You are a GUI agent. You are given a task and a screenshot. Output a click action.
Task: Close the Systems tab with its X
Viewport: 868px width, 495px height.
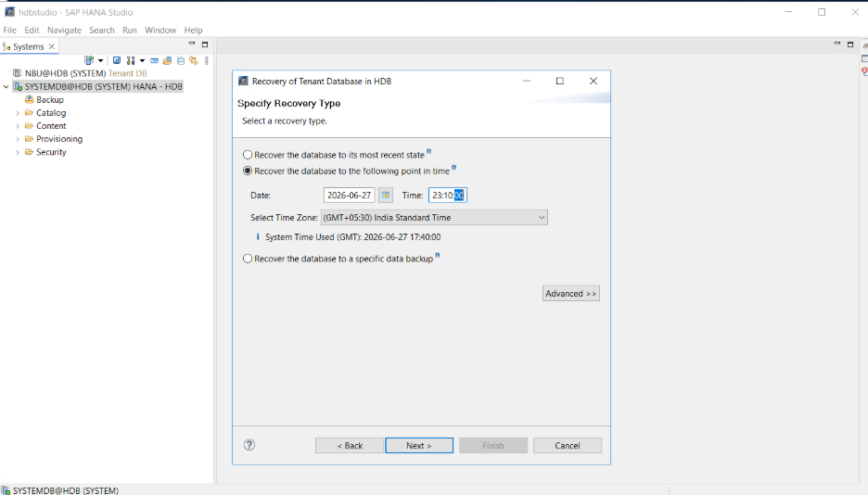pos(52,46)
